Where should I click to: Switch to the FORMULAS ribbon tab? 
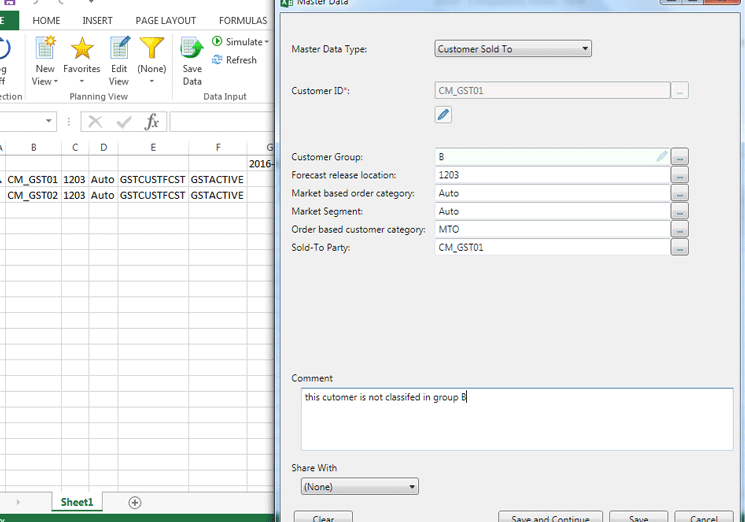coord(243,20)
